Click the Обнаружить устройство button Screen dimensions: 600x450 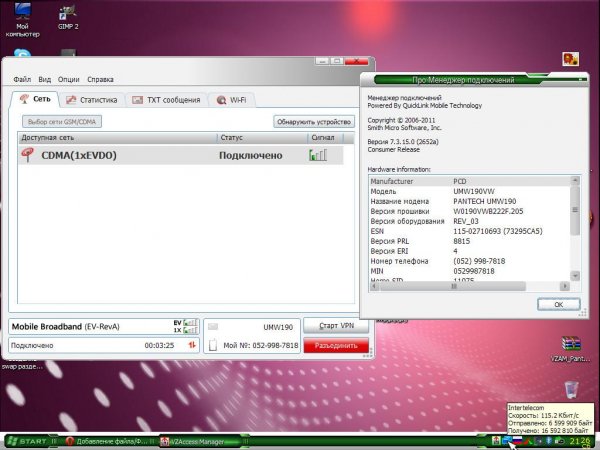tap(314, 122)
